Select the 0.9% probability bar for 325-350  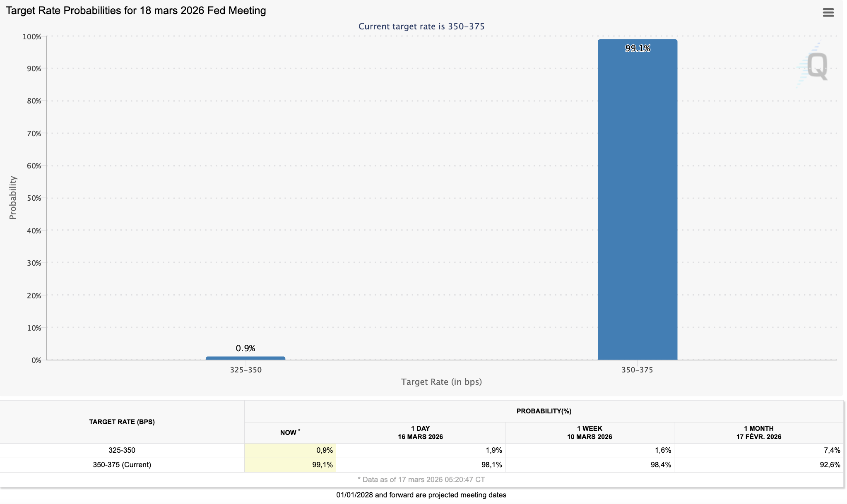pos(245,358)
